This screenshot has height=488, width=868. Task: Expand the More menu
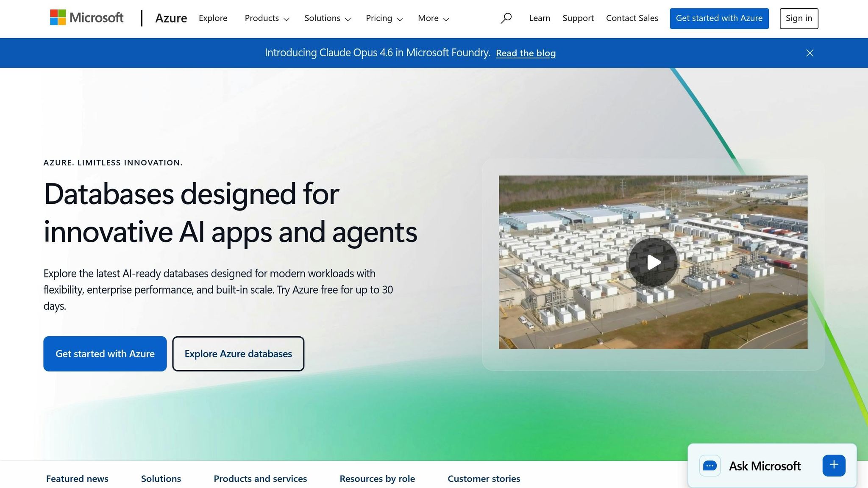click(433, 18)
